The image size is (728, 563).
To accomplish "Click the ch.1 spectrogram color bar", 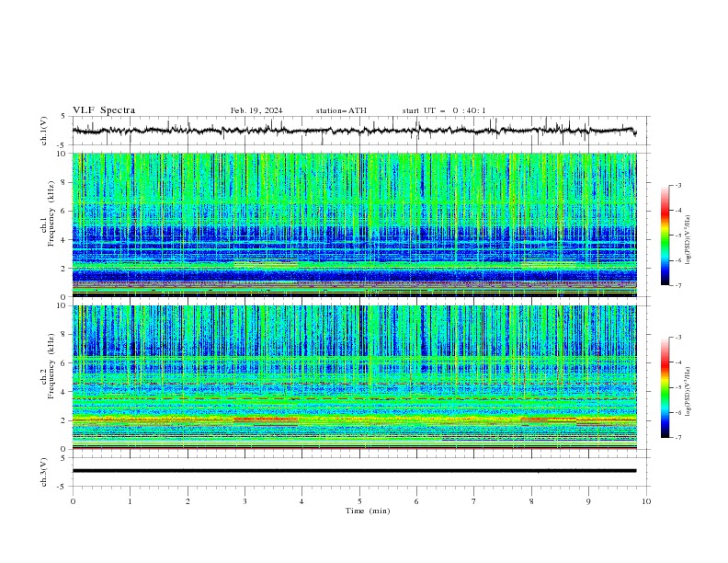I will tap(665, 235).
